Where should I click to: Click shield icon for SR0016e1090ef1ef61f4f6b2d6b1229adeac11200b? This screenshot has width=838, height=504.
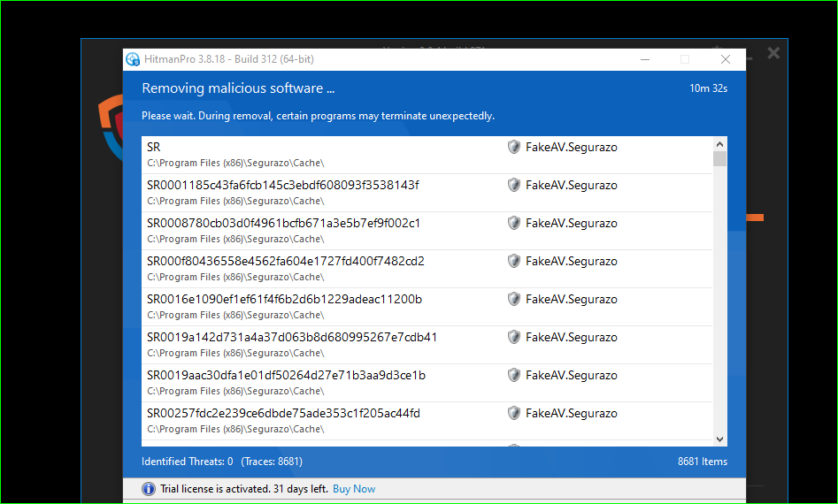[x=513, y=299]
